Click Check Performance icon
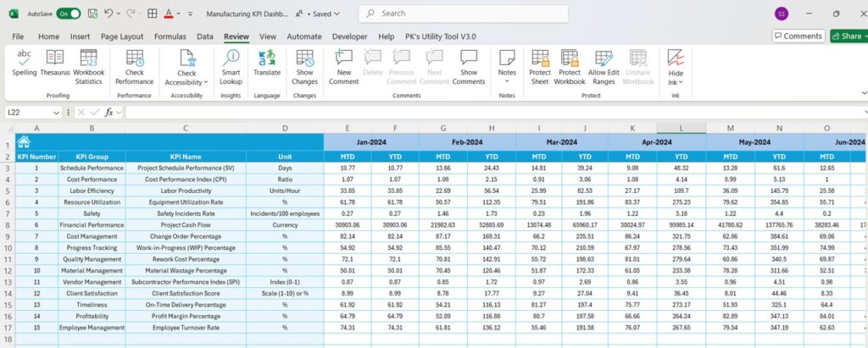 point(135,58)
